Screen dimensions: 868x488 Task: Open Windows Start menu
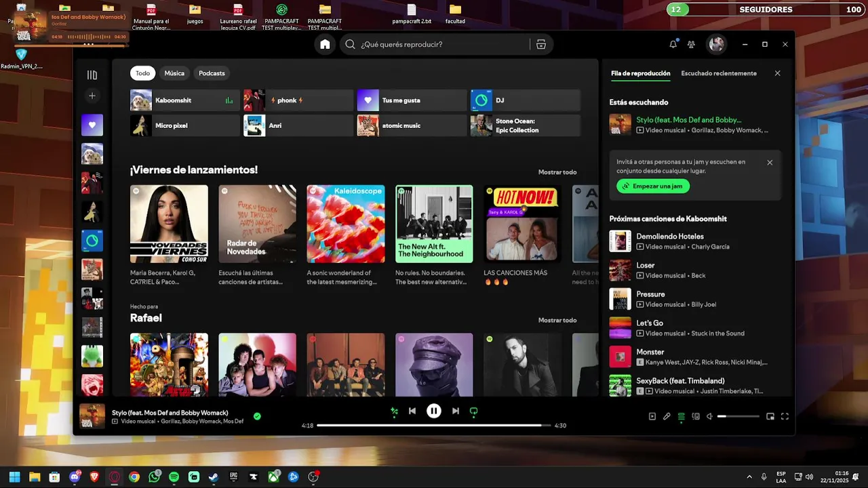(14, 477)
